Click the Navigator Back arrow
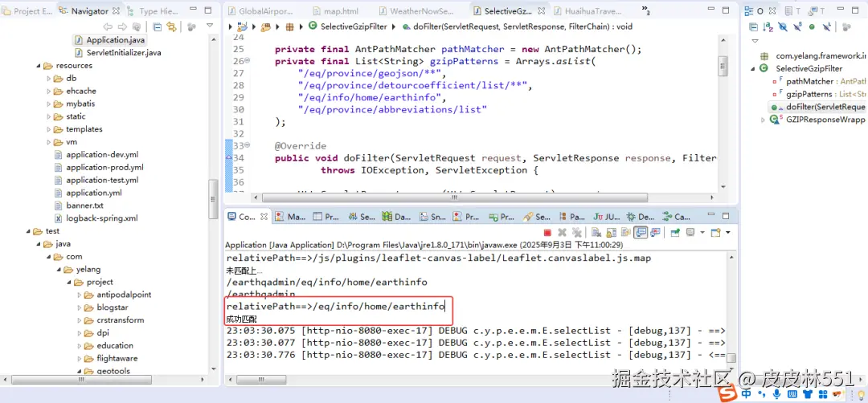This screenshot has width=868, height=403. (x=108, y=26)
